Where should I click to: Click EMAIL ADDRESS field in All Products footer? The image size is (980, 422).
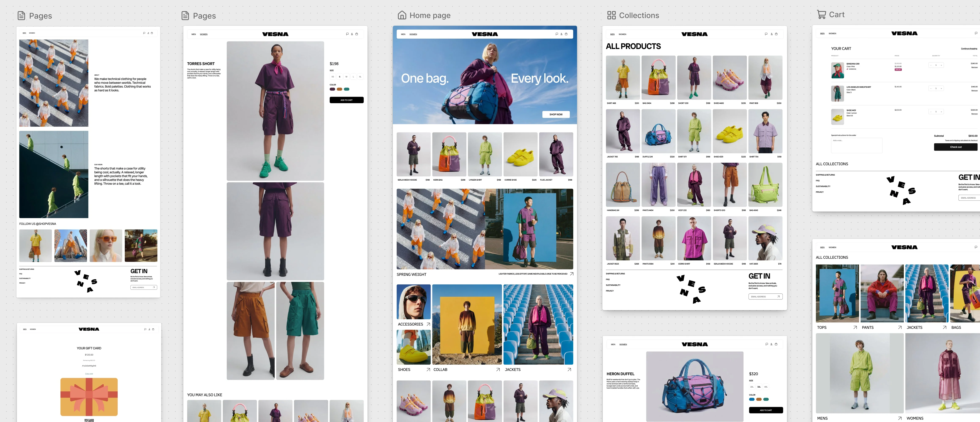pyautogui.click(x=765, y=296)
